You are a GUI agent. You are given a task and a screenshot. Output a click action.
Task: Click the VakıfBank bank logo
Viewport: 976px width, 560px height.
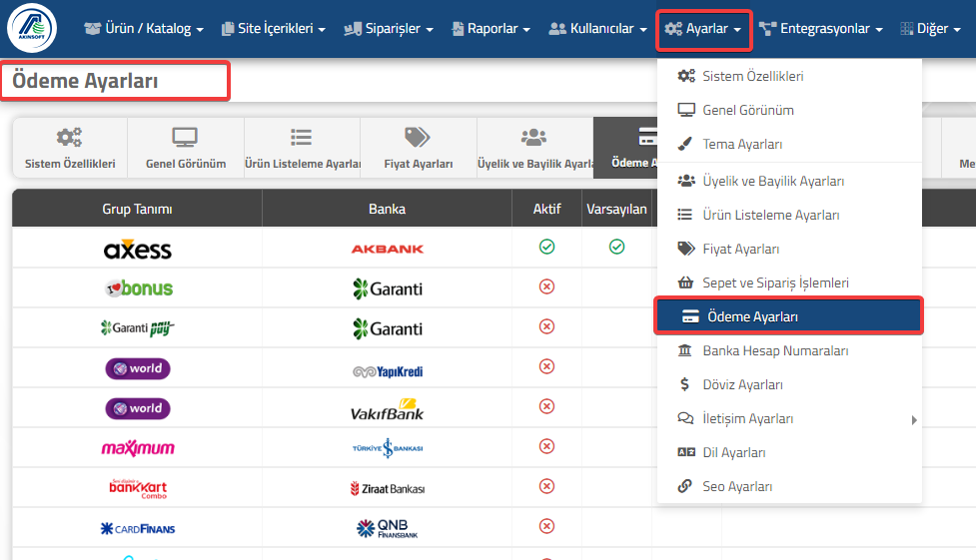point(388,409)
